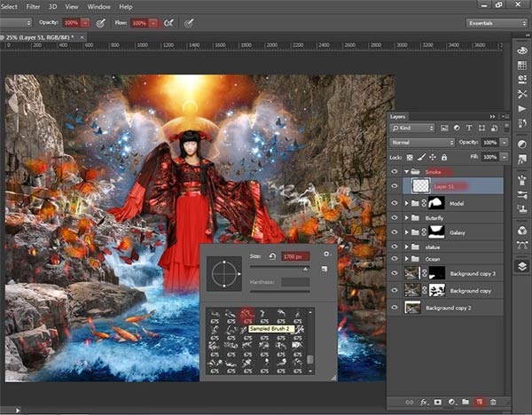Toggle lock image pixels brush icon

click(421, 158)
